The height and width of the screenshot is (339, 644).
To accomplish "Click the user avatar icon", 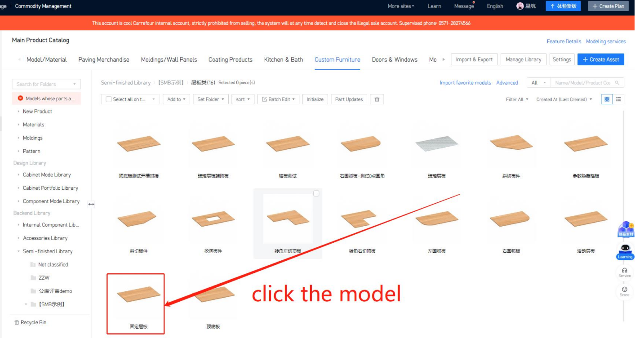I will pos(520,6).
